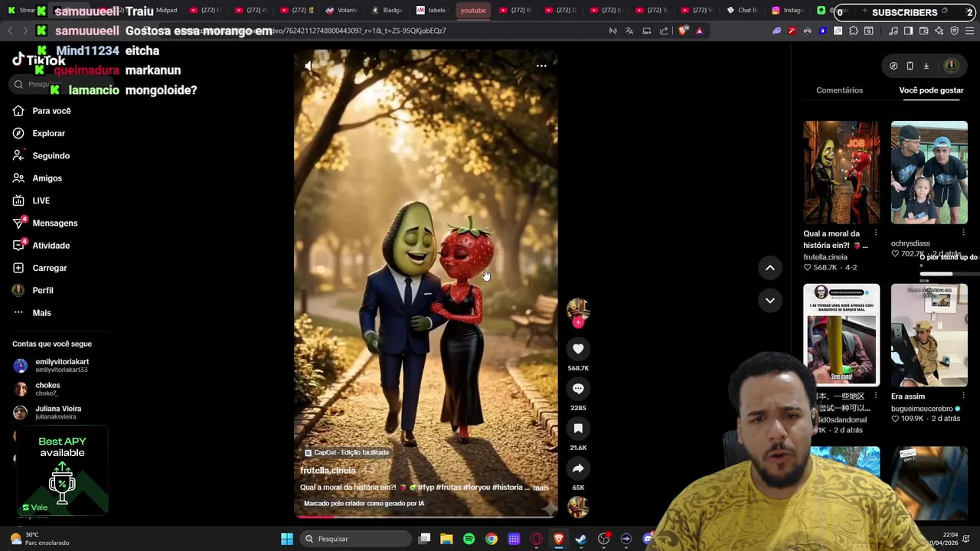Open Mensagens in the TikTok sidebar

tap(55, 223)
